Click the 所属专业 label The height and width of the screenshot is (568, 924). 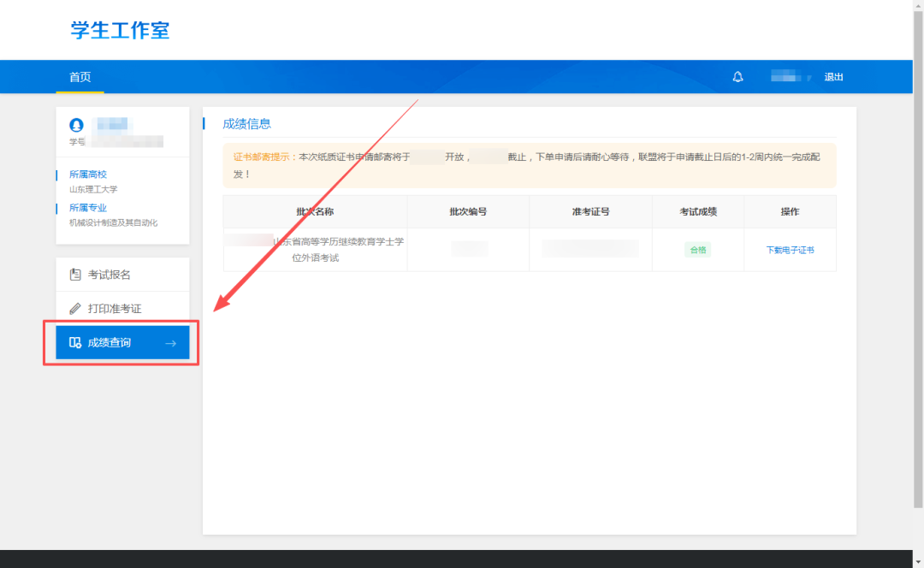[88, 207]
